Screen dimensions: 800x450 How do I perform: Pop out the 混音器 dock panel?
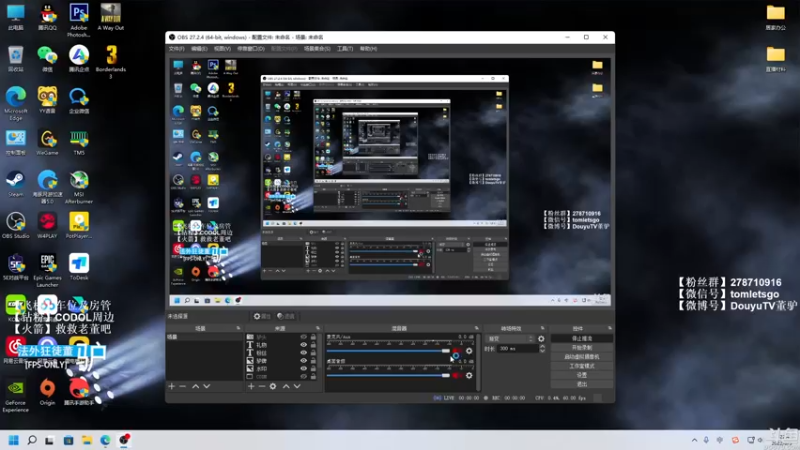tap(477, 328)
